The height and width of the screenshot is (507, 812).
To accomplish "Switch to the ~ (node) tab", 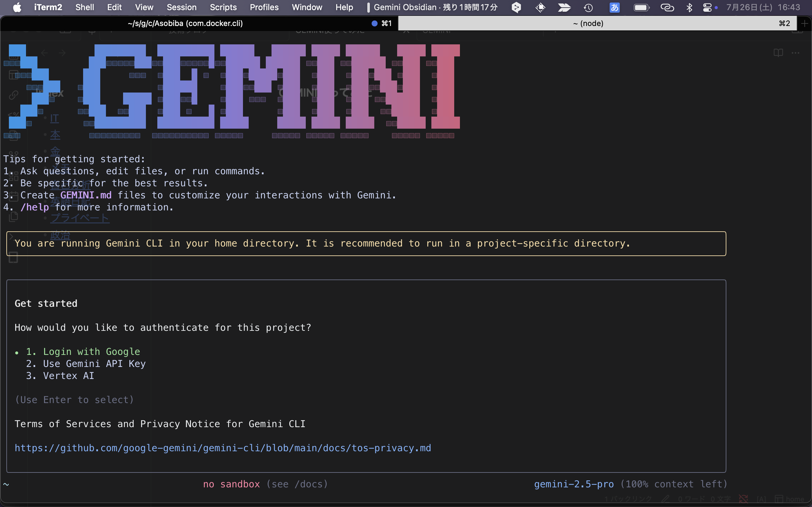I will click(x=588, y=23).
